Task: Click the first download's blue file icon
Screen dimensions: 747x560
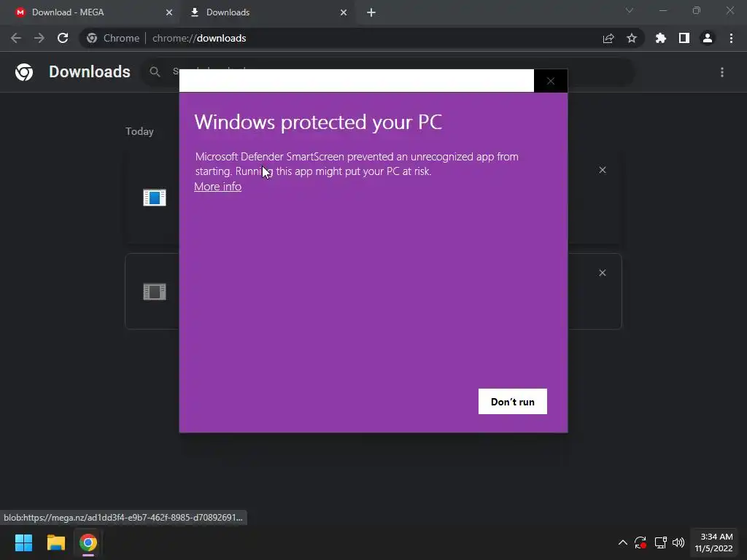Action: click(155, 197)
